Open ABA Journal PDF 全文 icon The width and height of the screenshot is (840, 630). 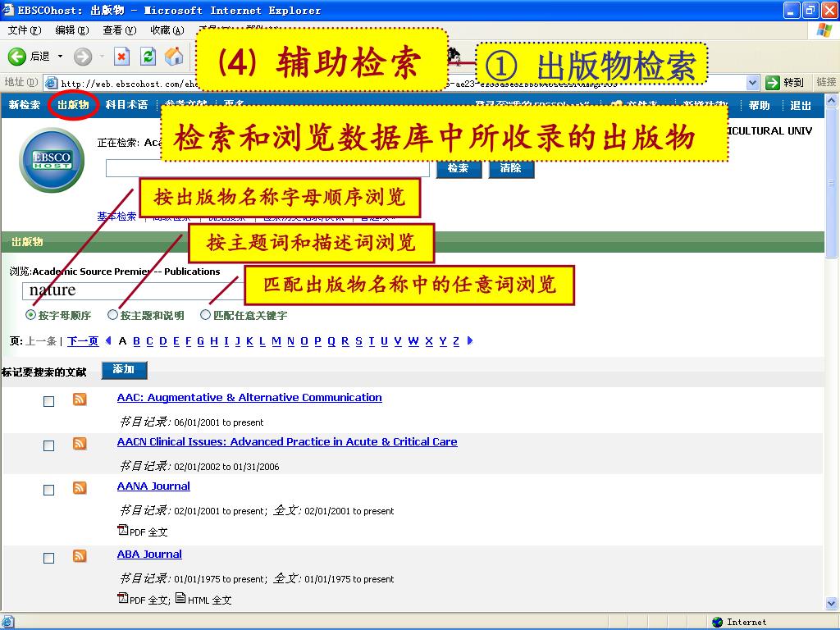click(x=123, y=598)
